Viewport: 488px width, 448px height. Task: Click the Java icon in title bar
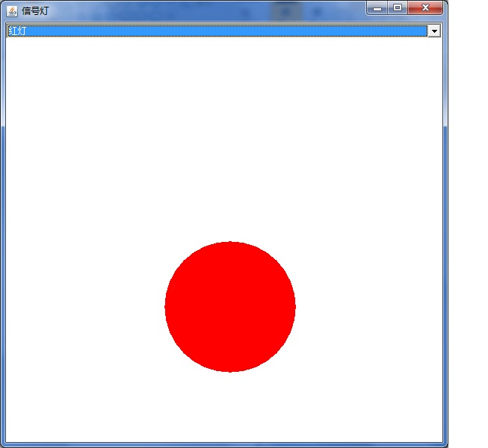pos(12,11)
